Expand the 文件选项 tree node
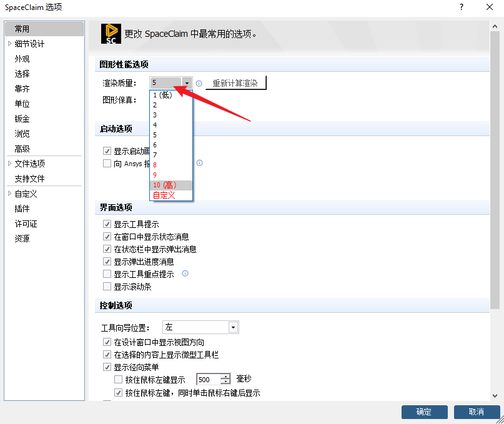The image size is (504, 424). 9,164
